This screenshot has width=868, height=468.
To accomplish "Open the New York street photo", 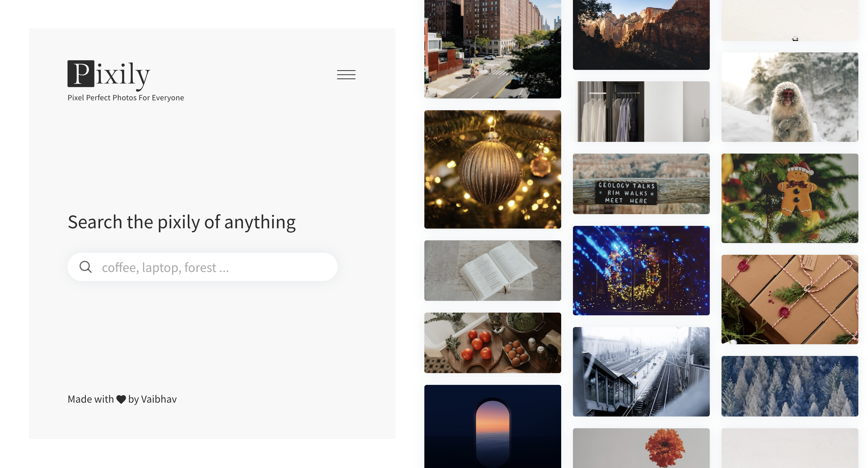I will pyautogui.click(x=493, y=49).
